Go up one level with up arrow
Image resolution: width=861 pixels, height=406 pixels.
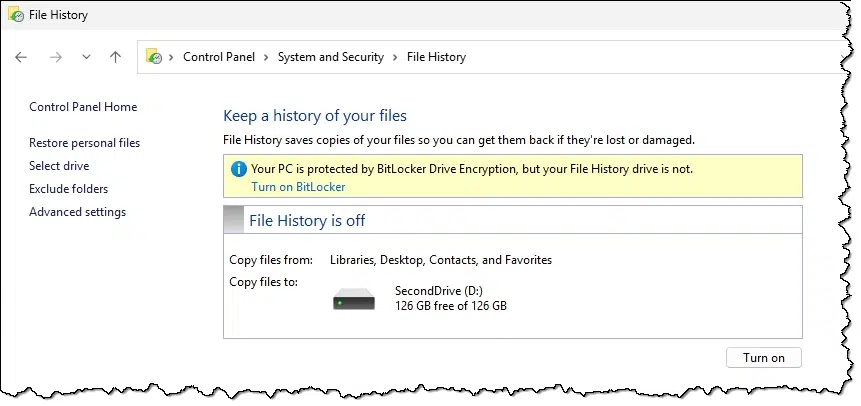tap(115, 57)
